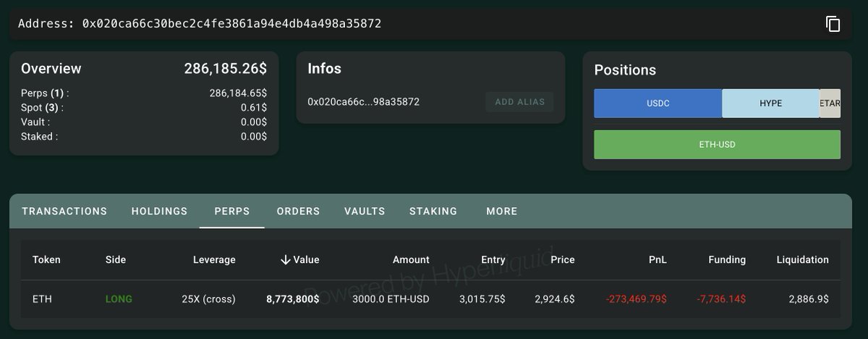Open the ORDERS tab

tap(298, 212)
